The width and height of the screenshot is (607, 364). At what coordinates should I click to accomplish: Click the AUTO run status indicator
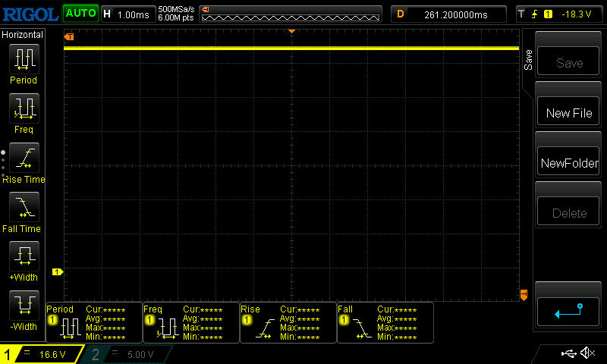coord(80,14)
